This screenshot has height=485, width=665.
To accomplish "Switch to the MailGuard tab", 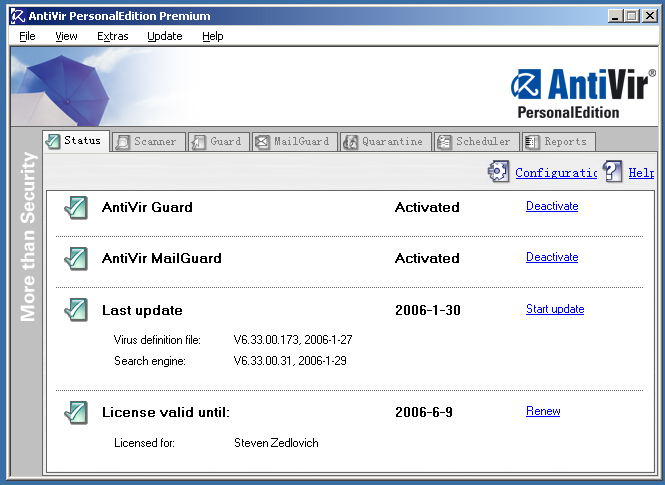I will (x=295, y=142).
